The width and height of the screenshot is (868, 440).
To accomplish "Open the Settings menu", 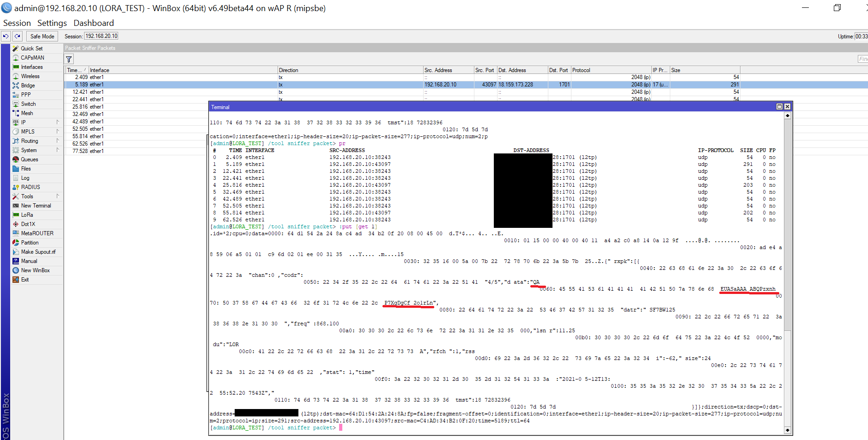I will click(x=52, y=23).
